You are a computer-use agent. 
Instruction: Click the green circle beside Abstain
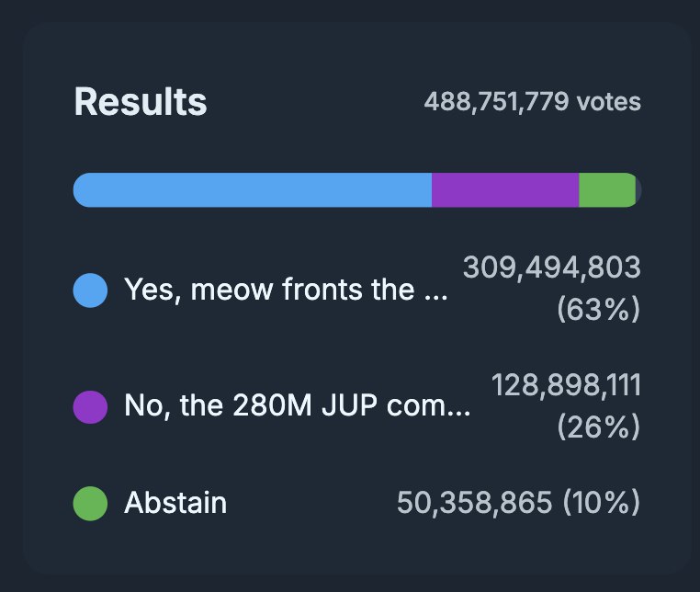90,504
